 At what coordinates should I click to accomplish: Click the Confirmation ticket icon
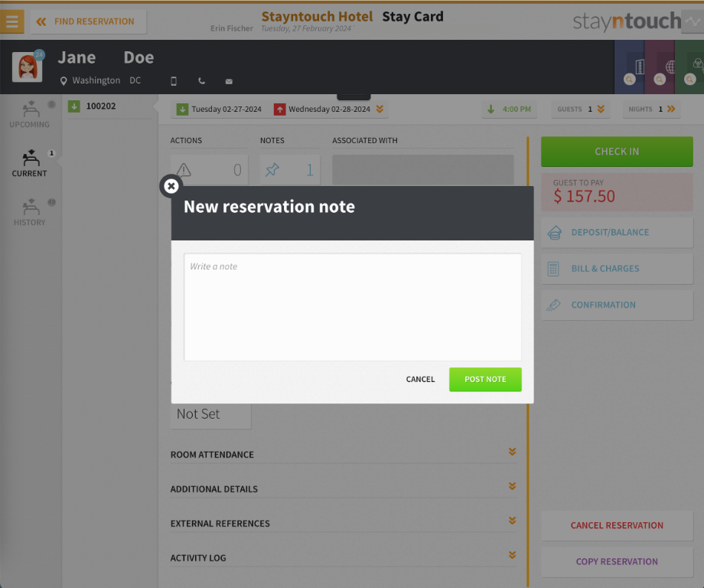(553, 305)
